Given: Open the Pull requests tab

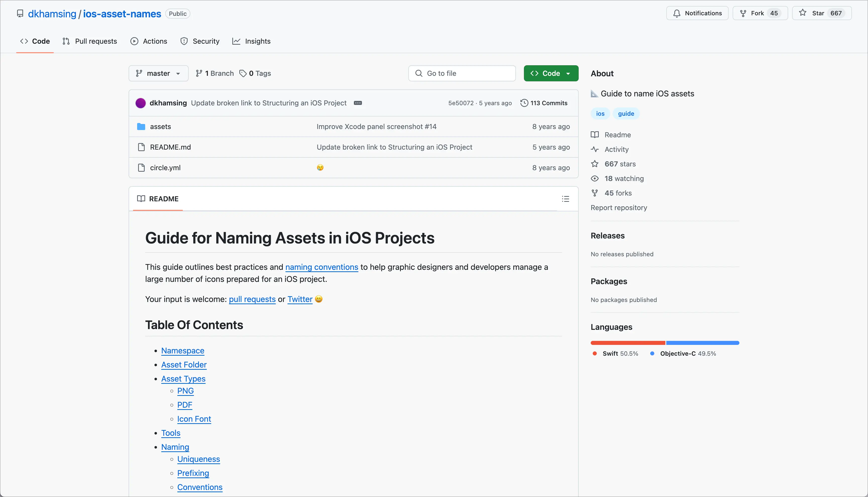Looking at the screenshot, I should coord(90,41).
